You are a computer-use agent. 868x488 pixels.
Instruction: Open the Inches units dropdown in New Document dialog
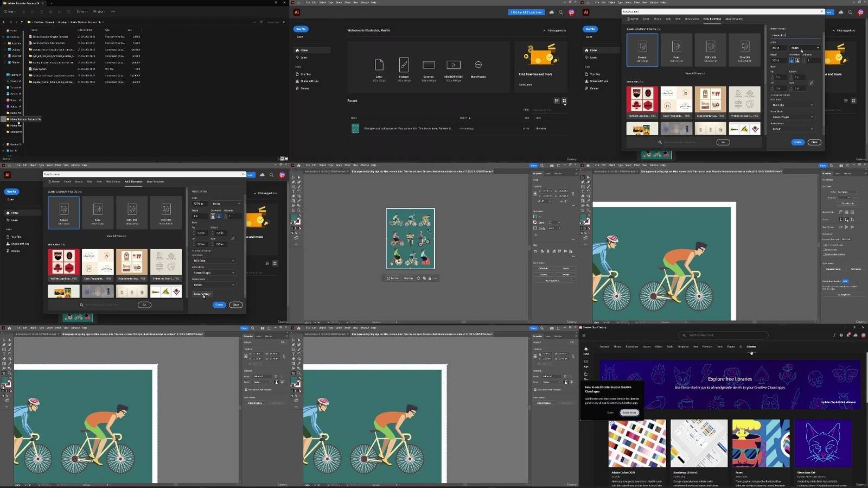(x=226, y=204)
